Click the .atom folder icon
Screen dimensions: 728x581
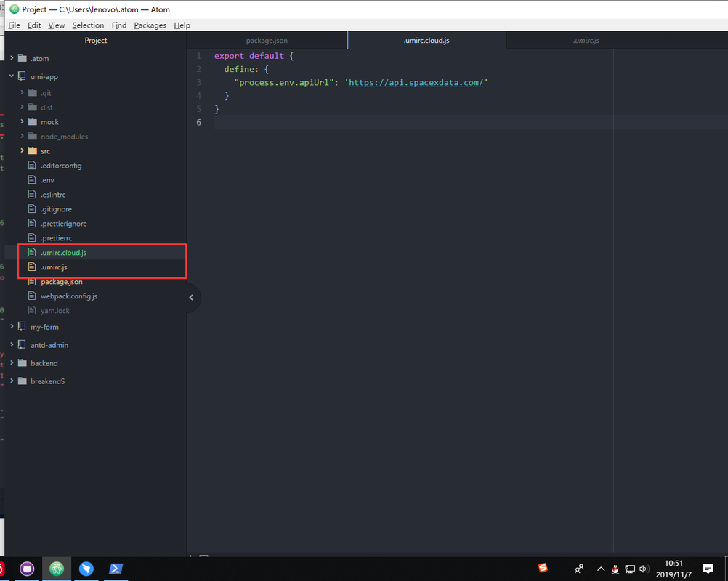click(x=23, y=58)
